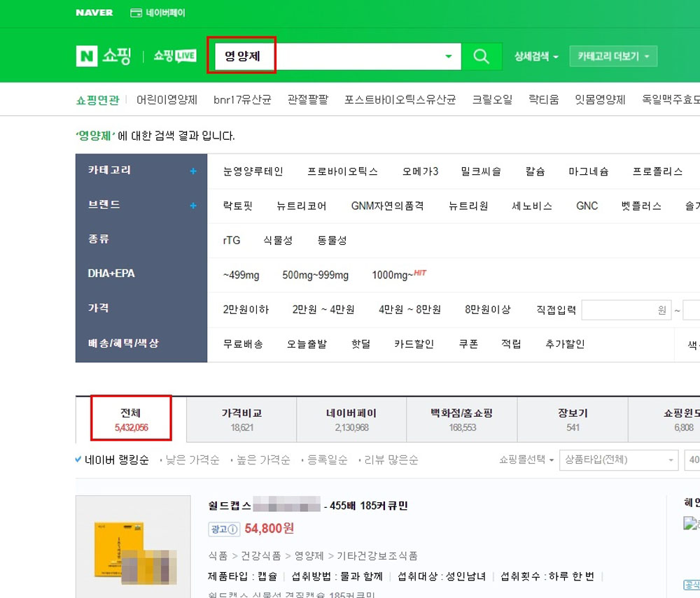Select DHA+EPA 500mg~999mg option
This screenshot has height=598, width=700.
click(315, 275)
